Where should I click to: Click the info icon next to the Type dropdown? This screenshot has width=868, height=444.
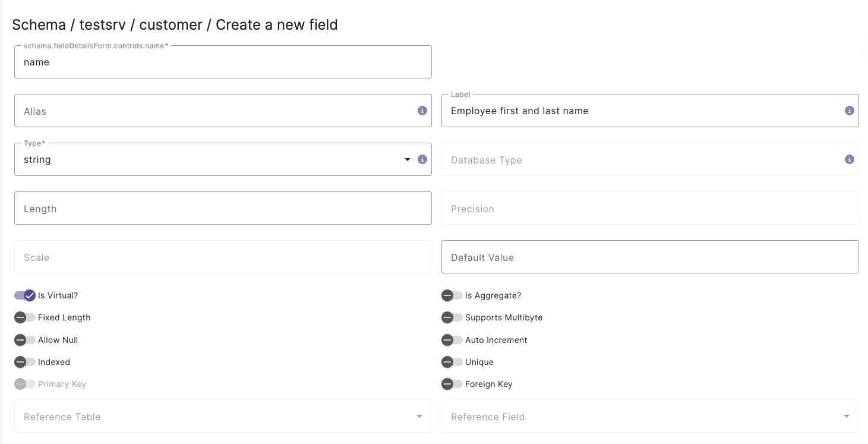(x=422, y=159)
